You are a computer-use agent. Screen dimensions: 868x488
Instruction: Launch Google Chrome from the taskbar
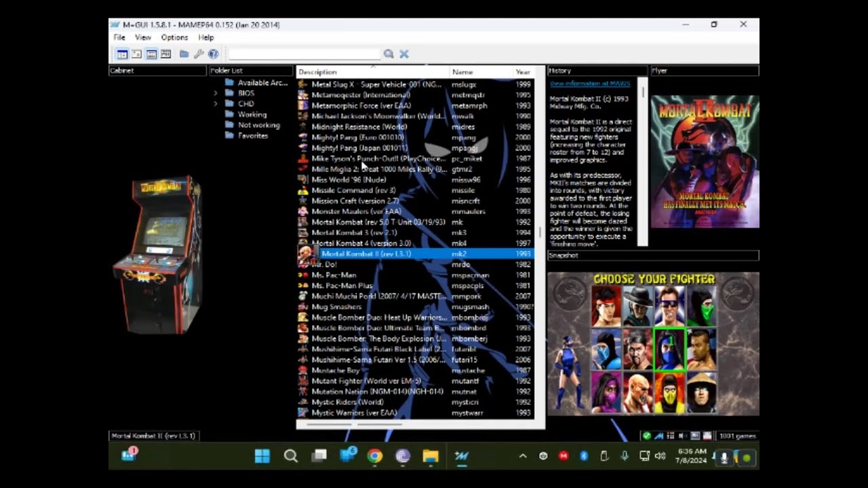pos(374,456)
